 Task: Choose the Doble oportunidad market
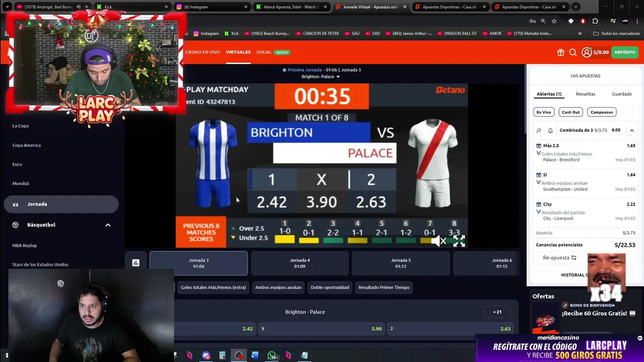pyautogui.click(x=330, y=288)
